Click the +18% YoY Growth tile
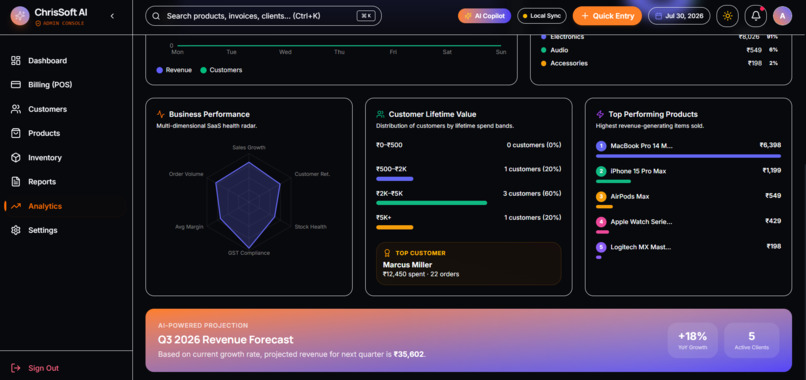This screenshot has width=806, height=380. (x=692, y=340)
